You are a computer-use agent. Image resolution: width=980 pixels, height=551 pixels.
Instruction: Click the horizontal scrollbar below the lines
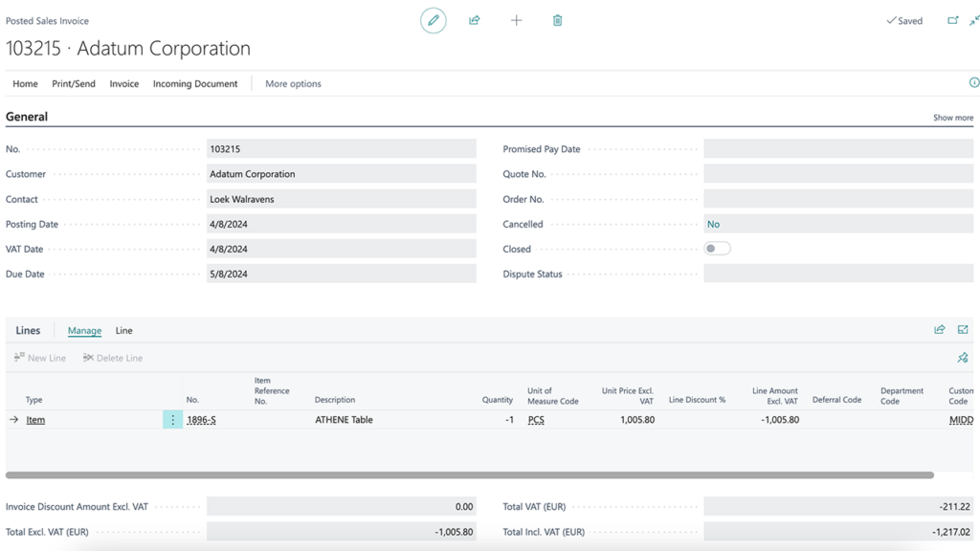469,472
